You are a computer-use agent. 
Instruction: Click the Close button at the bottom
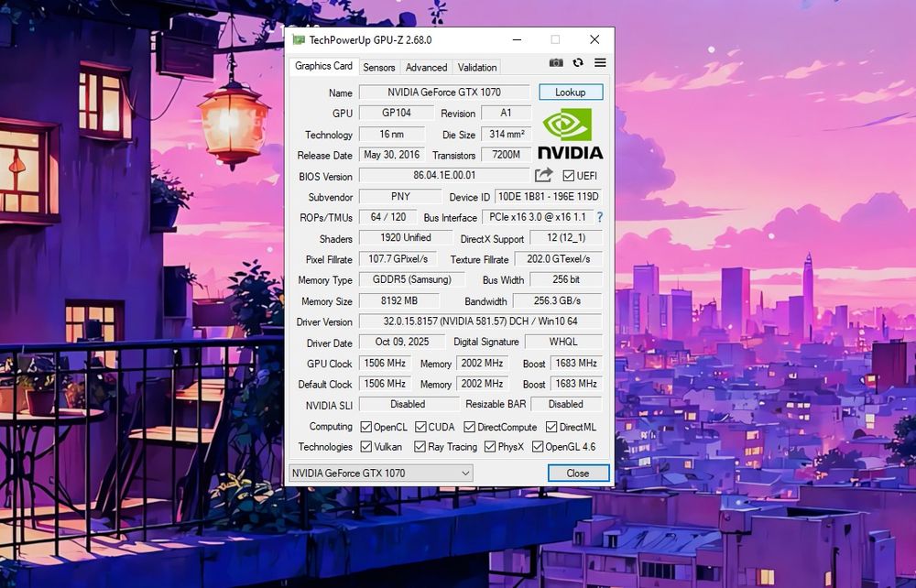(x=578, y=473)
